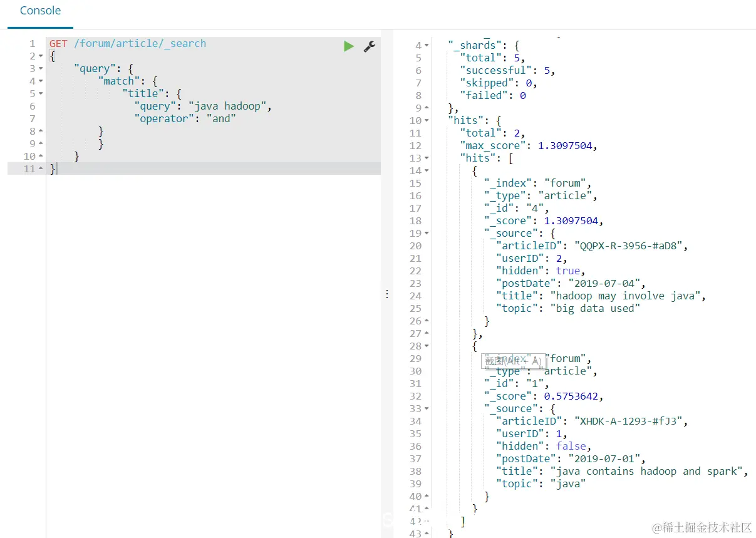The image size is (756, 538).
Task: Click postDate "2019-07-01"
Action: (604, 459)
